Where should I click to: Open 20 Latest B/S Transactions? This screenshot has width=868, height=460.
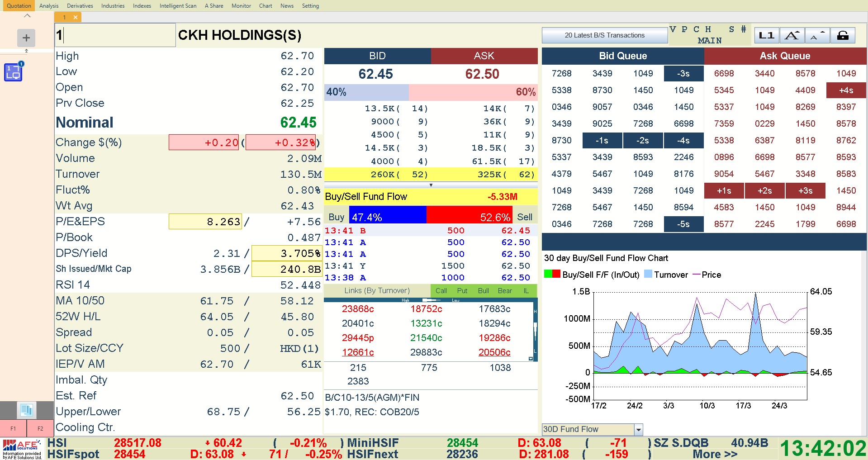tap(605, 35)
